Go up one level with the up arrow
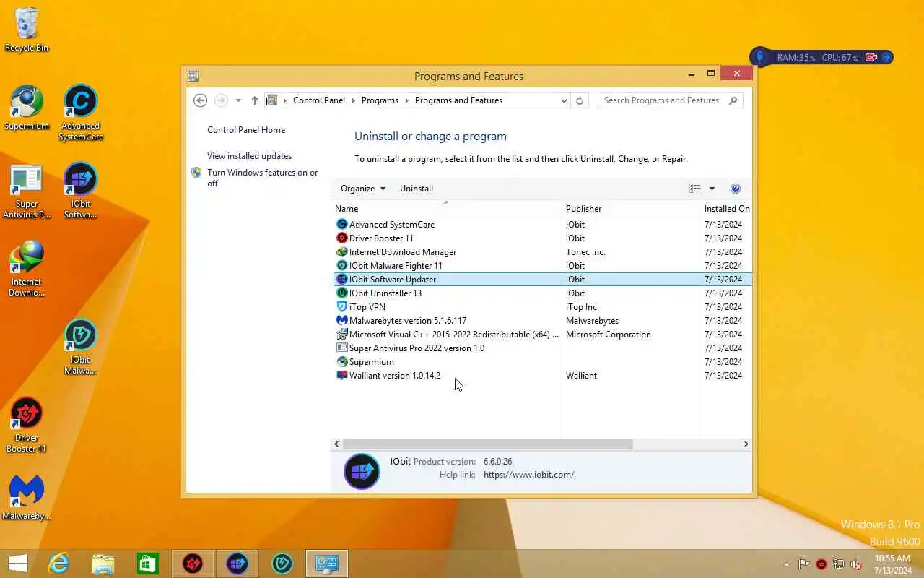The width and height of the screenshot is (924, 578). tap(254, 100)
